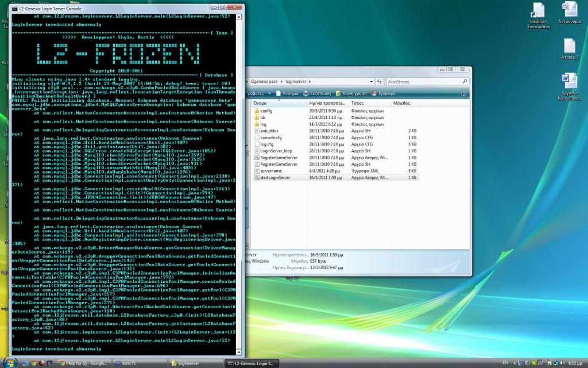
Task: Click the Άνοιγμα toolbar button
Action: [x=286, y=93]
